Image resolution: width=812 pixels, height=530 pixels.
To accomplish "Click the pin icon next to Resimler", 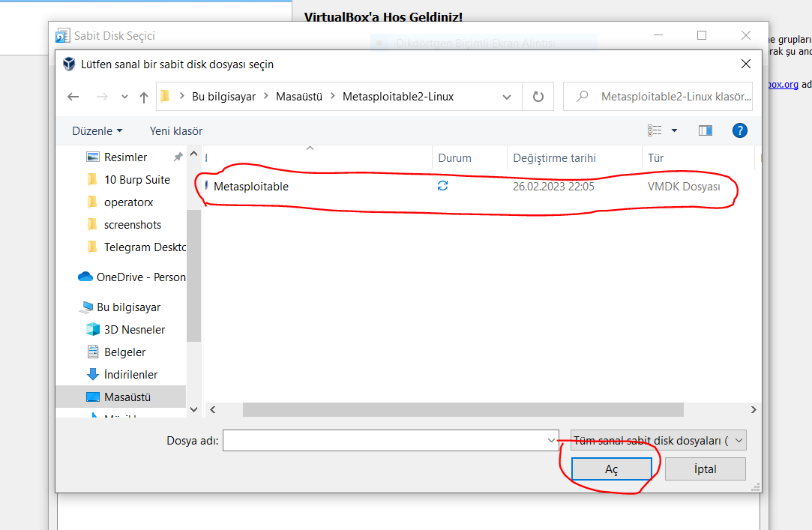I will (178, 157).
